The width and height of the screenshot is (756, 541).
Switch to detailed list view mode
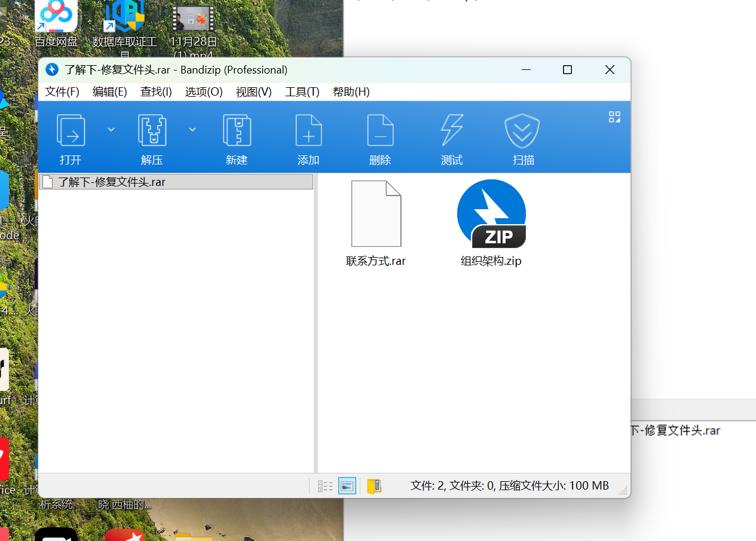(325, 485)
